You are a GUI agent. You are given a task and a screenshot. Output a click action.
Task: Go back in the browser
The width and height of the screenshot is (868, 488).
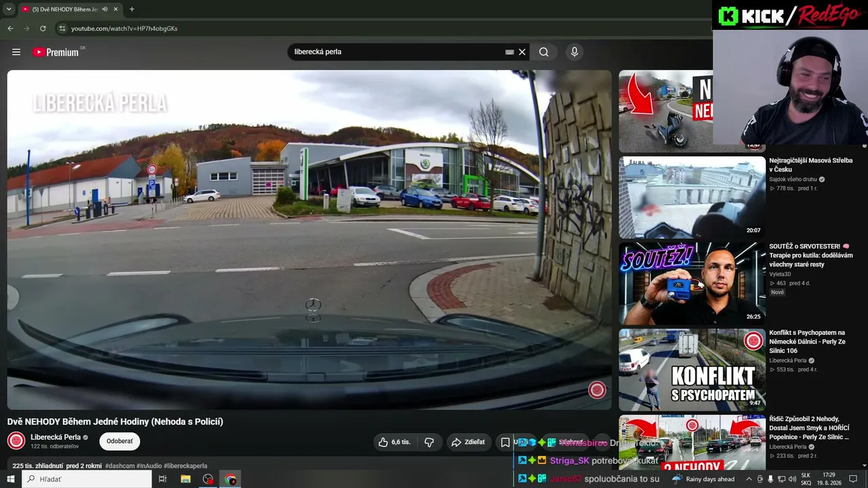10,28
